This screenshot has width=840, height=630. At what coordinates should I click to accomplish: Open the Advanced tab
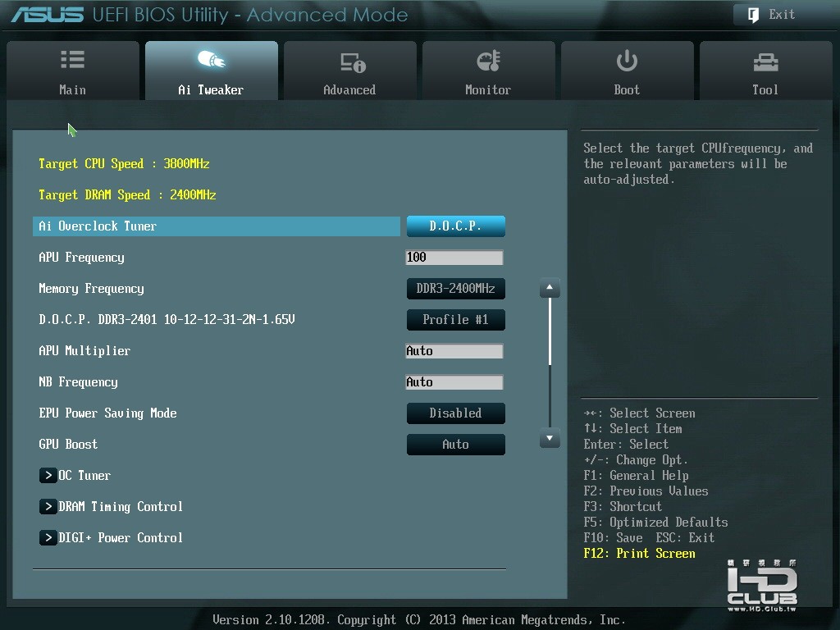click(349, 71)
